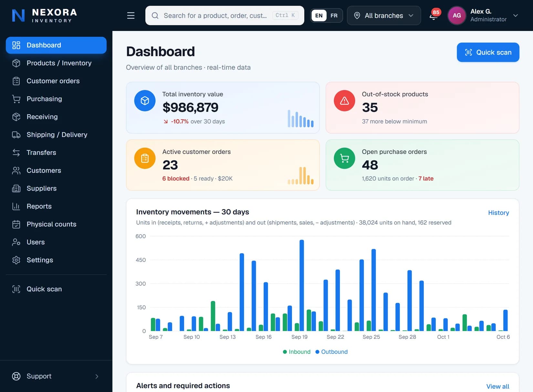Switch language to FR

click(334, 15)
